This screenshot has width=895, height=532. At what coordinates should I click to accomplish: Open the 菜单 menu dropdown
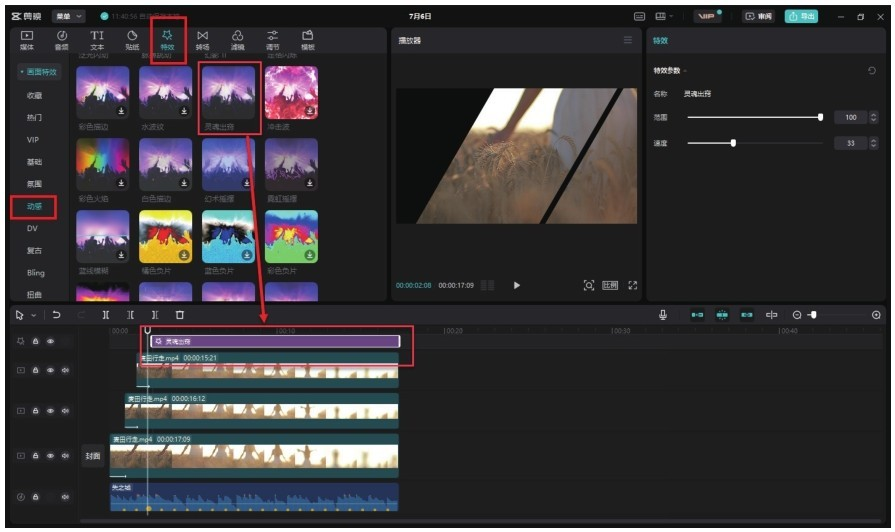coord(68,17)
